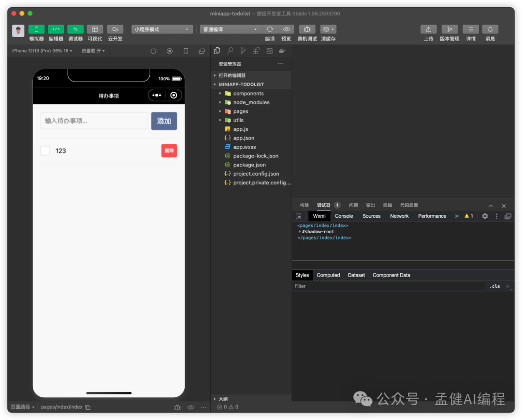Click the 添加 add button
Image resolution: width=522 pixels, height=420 pixels.
coord(164,121)
